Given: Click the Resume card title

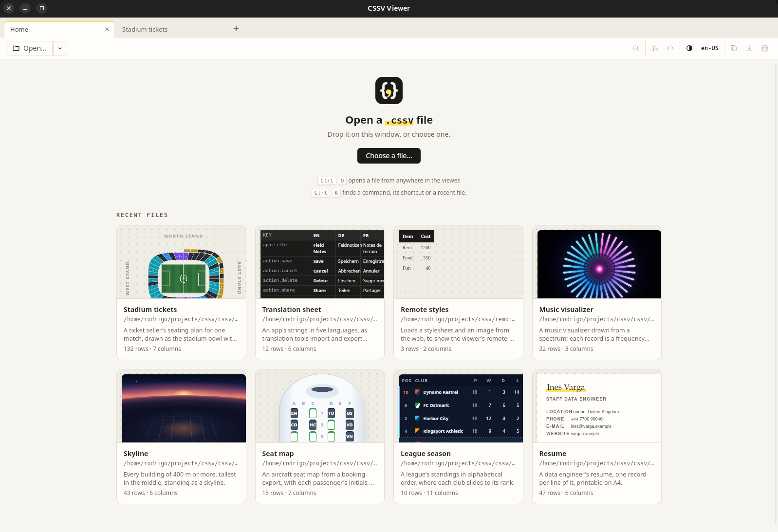Looking at the screenshot, I should pyautogui.click(x=553, y=454).
